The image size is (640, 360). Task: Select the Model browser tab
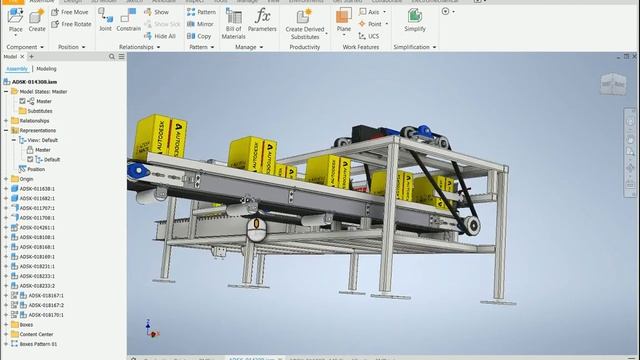[10, 57]
